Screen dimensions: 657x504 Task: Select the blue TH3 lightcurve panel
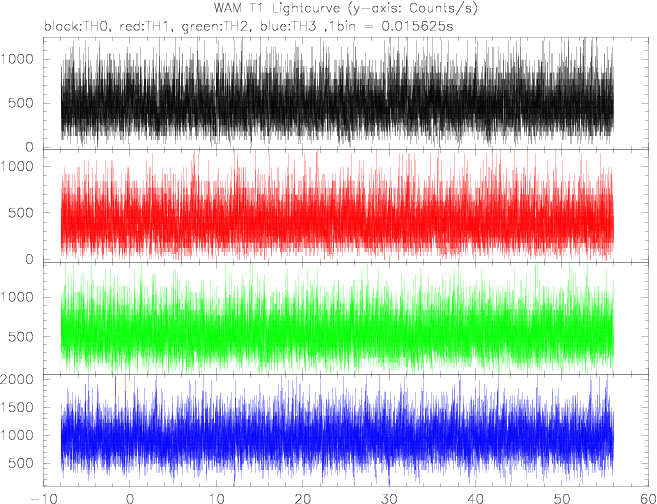click(x=346, y=430)
